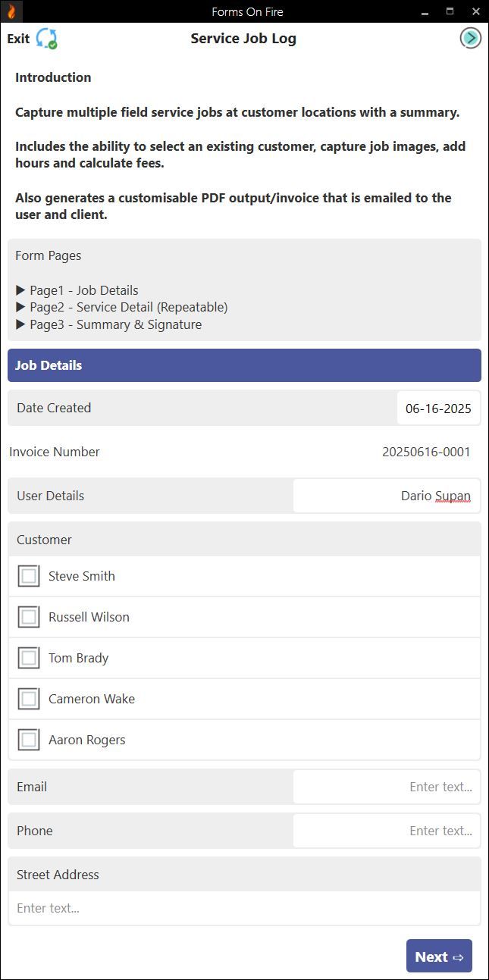Click the Job Details section header

pos(244,365)
